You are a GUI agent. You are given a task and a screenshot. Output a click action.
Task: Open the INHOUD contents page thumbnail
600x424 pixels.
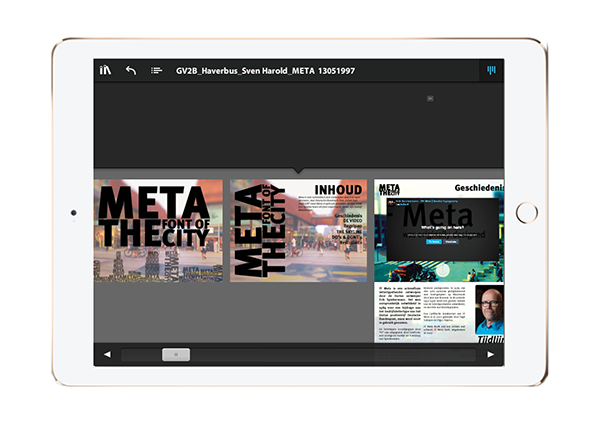click(298, 231)
